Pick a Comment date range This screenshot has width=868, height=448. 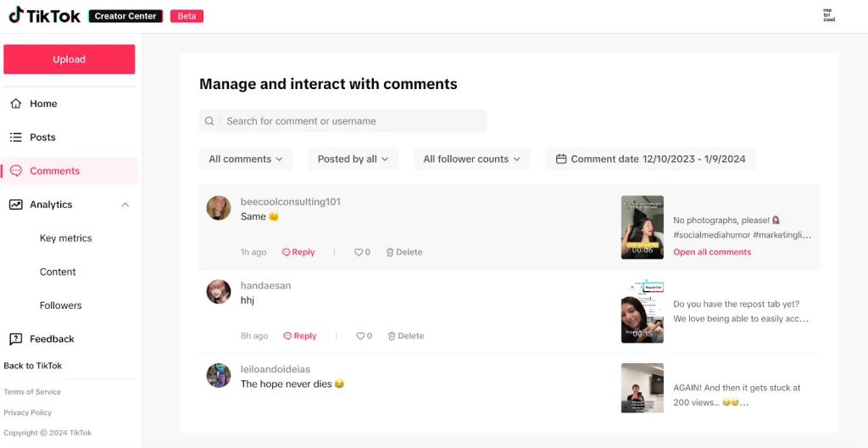tap(650, 160)
